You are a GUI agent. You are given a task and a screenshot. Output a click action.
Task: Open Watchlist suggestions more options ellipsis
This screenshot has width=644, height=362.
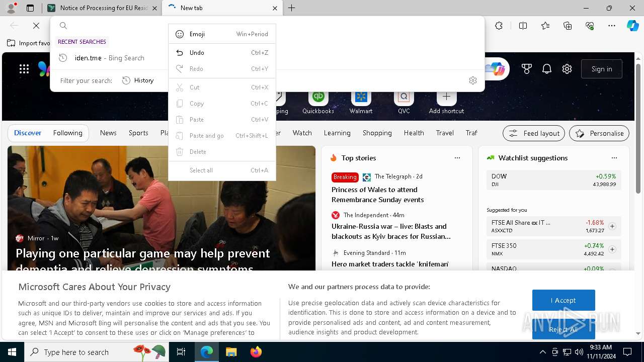614,158
